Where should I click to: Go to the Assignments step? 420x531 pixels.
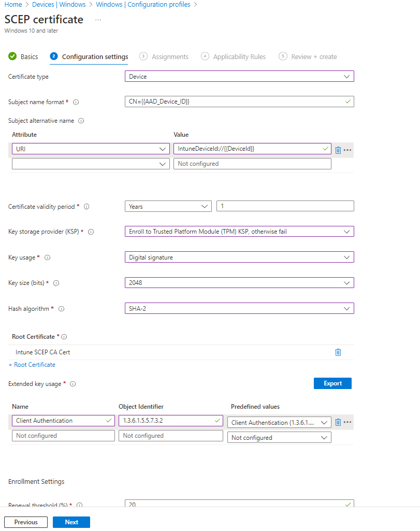point(170,56)
